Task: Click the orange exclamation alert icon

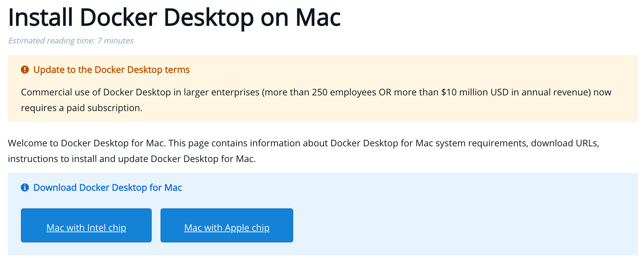Action: tap(25, 69)
